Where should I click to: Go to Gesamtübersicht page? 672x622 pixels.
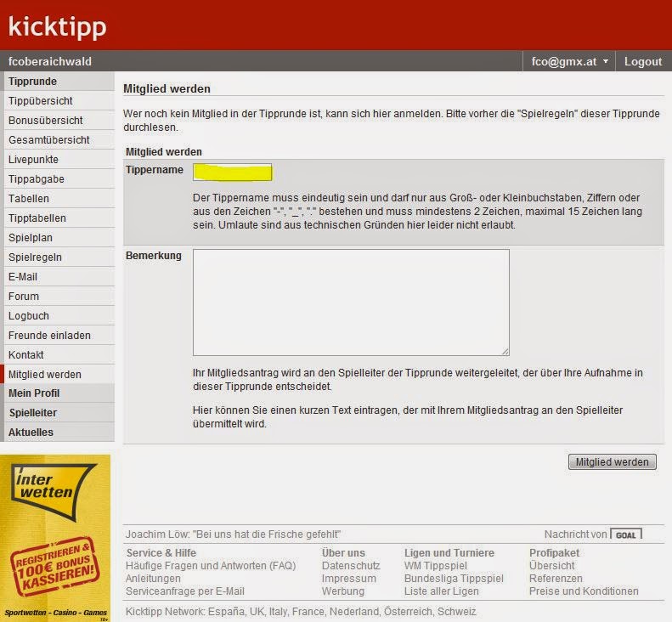pyautogui.click(x=59, y=139)
